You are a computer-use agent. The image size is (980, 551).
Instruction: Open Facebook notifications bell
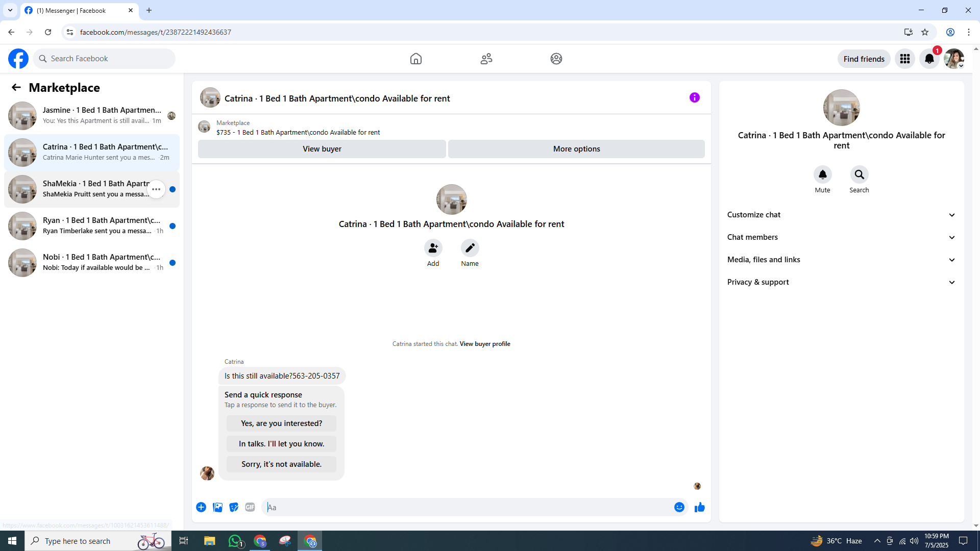(929, 59)
